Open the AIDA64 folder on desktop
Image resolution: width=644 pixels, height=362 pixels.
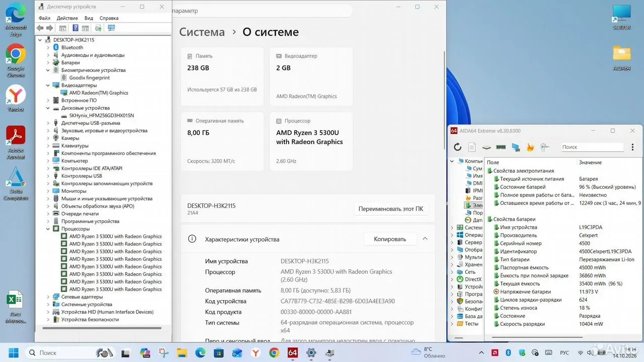coord(622,58)
